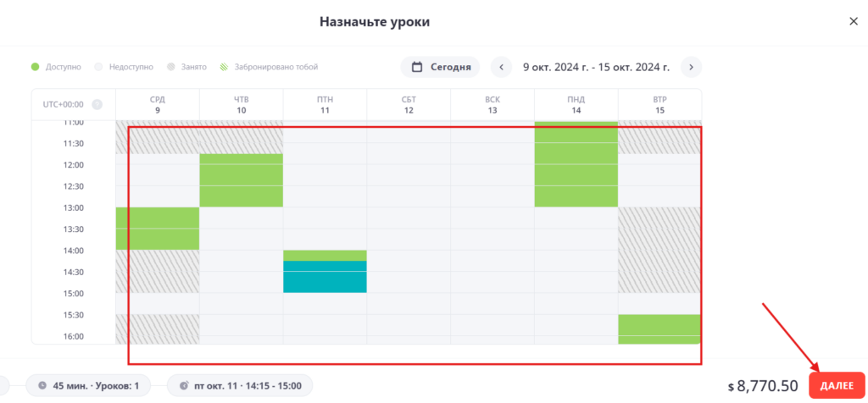
Task: Click the UTC+00:00 timezone help icon
Action: click(x=97, y=105)
